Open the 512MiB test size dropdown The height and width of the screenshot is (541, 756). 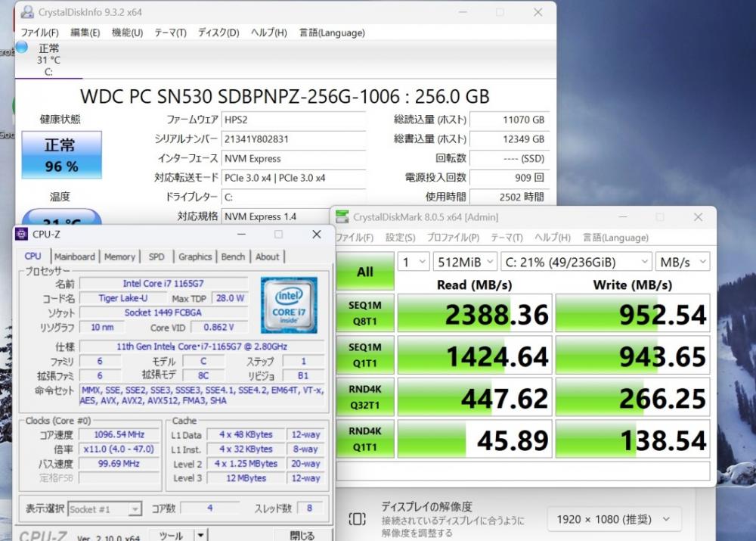[x=465, y=262]
